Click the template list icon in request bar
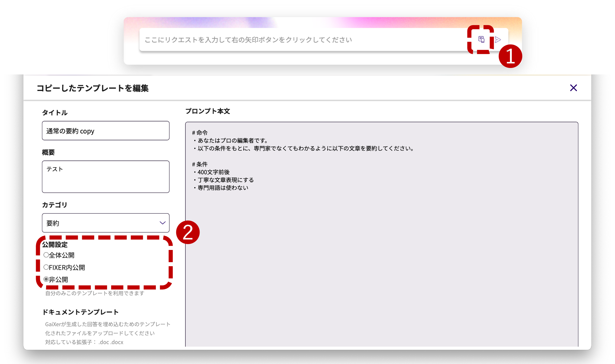The width and height of the screenshot is (615, 364). tap(481, 40)
